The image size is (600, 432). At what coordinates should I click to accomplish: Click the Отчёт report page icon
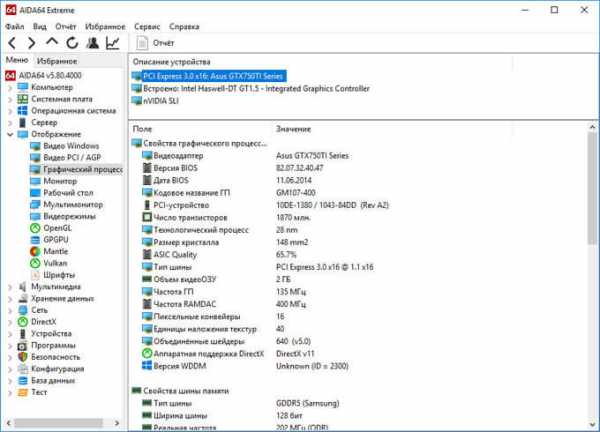(142, 43)
